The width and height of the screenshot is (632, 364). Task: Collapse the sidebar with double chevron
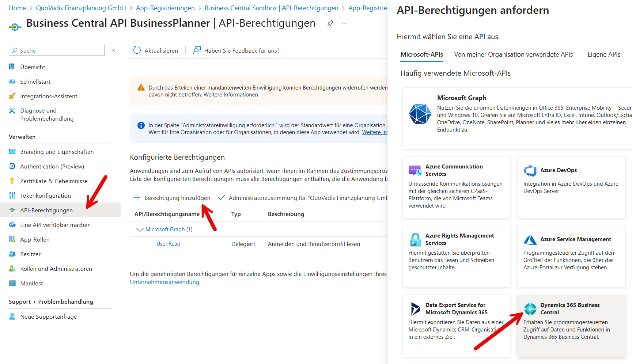(113, 50)
